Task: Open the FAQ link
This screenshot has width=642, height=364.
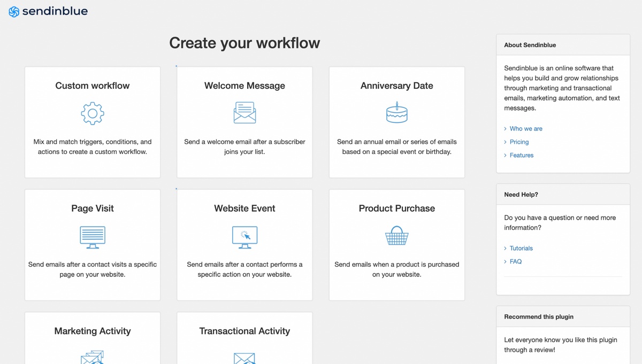Action: 515,261
